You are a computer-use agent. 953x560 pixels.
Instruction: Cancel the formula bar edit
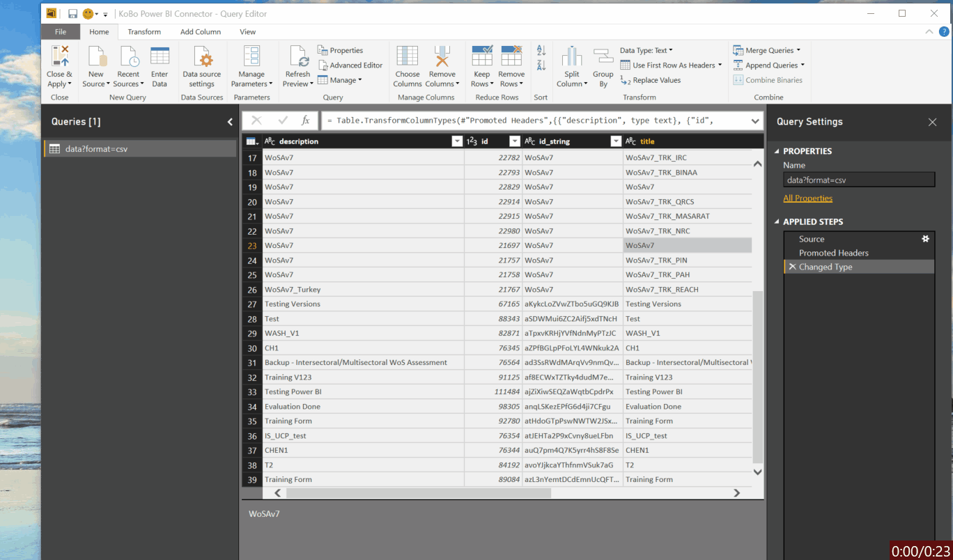point(256,120)
